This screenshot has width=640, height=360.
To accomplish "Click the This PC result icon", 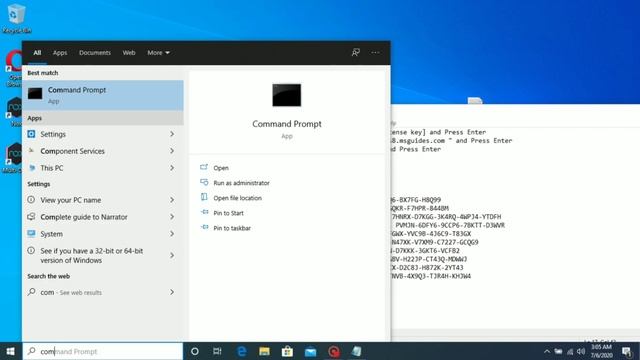I will (31, 168).
